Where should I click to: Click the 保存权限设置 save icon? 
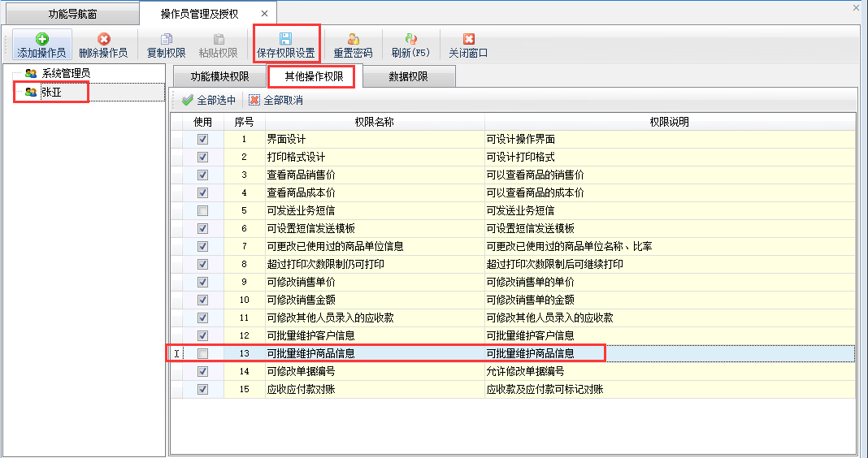point(286,39)
